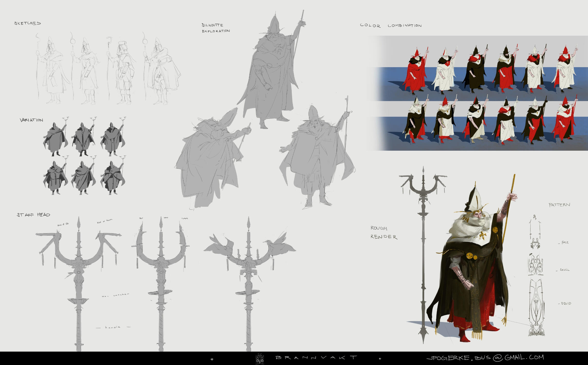Click the email address jpogerke.bus@gmail.com
Screen dimensions: 588x365
pos(485,357)
